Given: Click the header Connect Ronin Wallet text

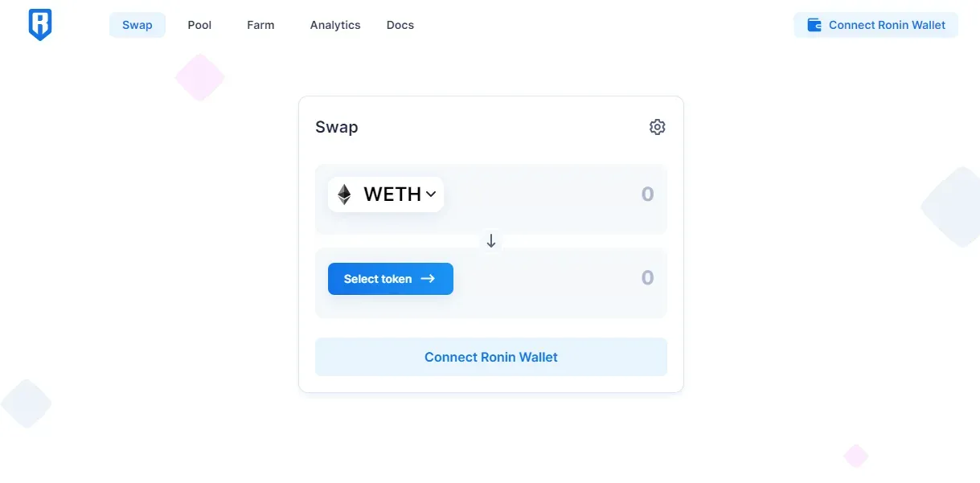Looking at the screenshot, I should coord(887,25).
